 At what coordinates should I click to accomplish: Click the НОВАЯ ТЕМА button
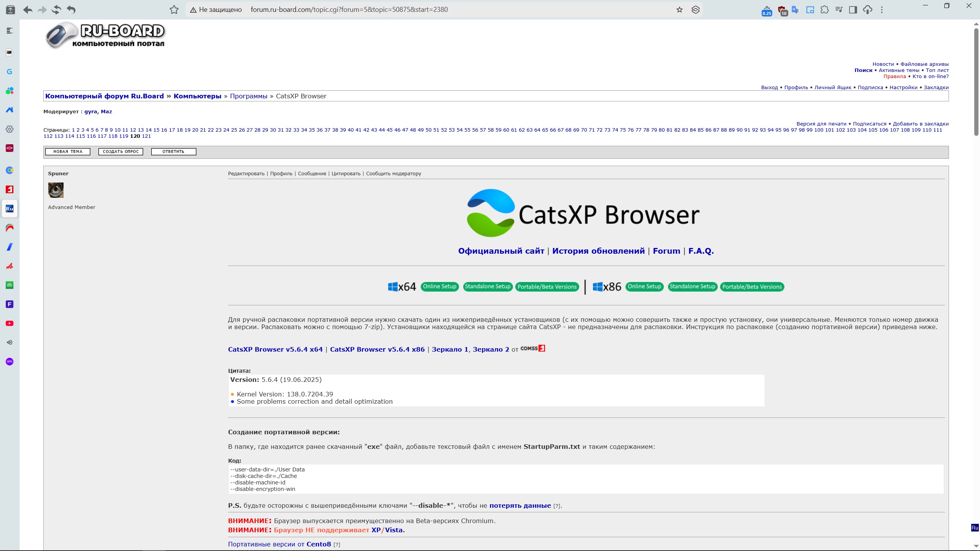tap(68, 152)
